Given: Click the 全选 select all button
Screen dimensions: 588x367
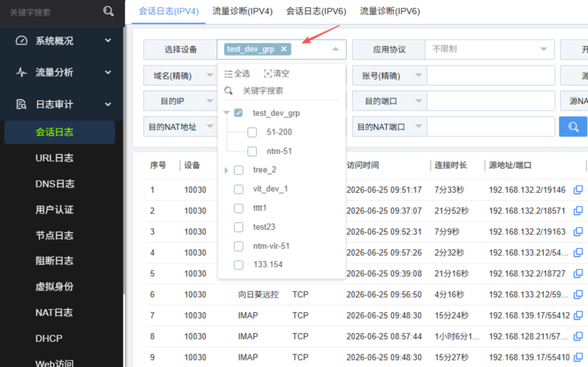Looking at the screenshot, I should tap(237, 74).
